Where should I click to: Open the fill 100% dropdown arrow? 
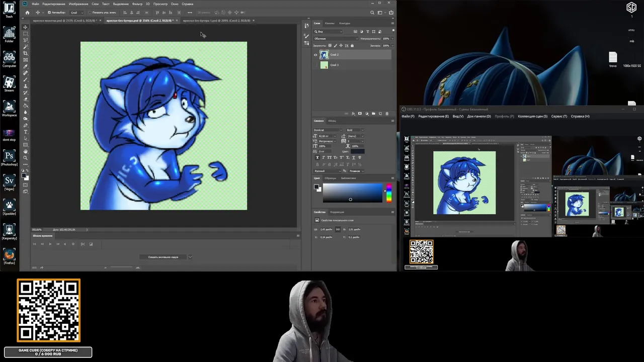pyautogui.click(x=392, y=46)
